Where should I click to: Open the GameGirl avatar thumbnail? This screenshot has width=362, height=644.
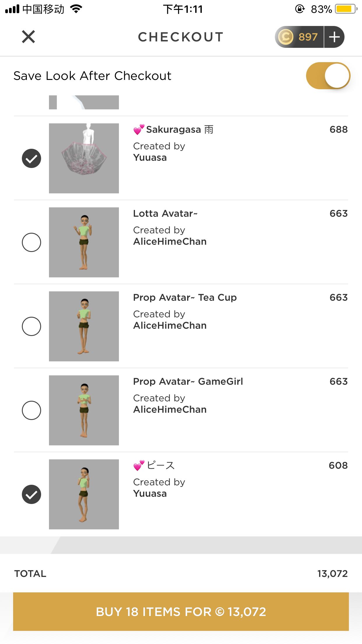coord(84,410)
